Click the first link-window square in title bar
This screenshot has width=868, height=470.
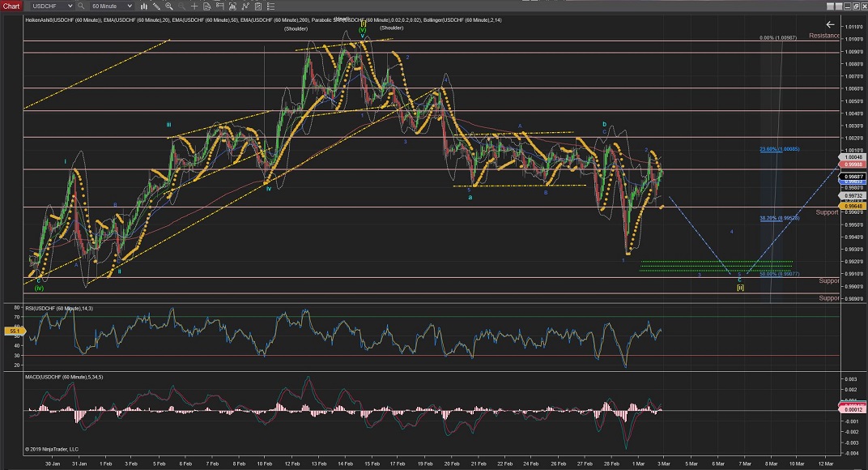[x=831, y=6]
